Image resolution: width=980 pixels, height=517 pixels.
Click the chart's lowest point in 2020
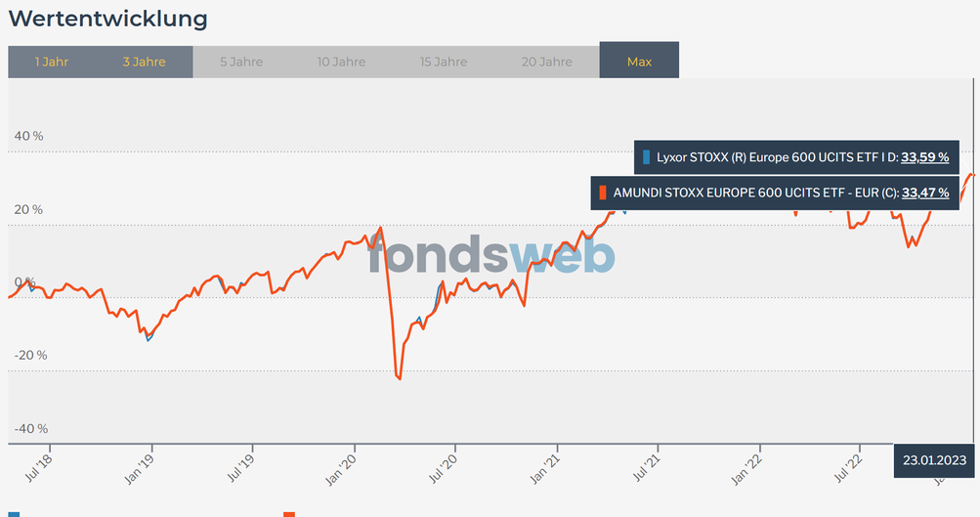point(400,379)
